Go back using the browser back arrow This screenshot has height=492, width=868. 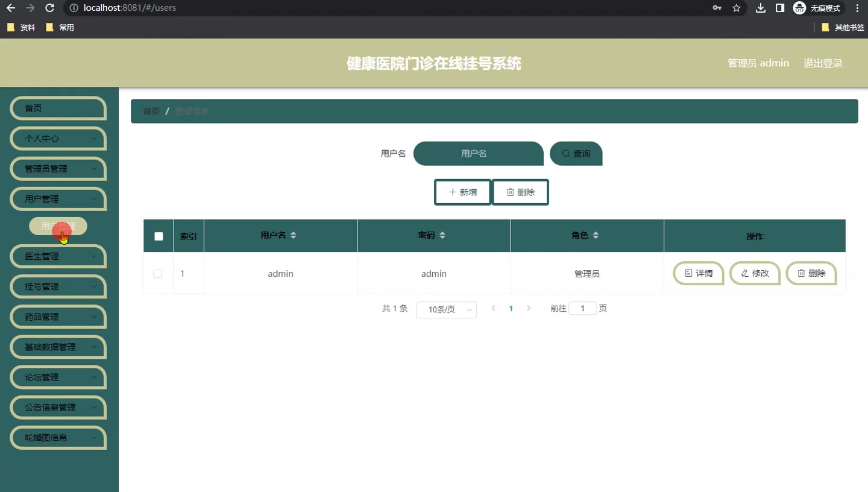pyautogui.click(x=10, y=8)
